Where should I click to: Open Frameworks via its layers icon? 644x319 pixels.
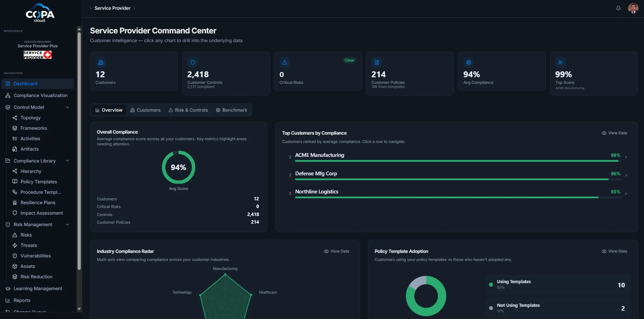15,128
